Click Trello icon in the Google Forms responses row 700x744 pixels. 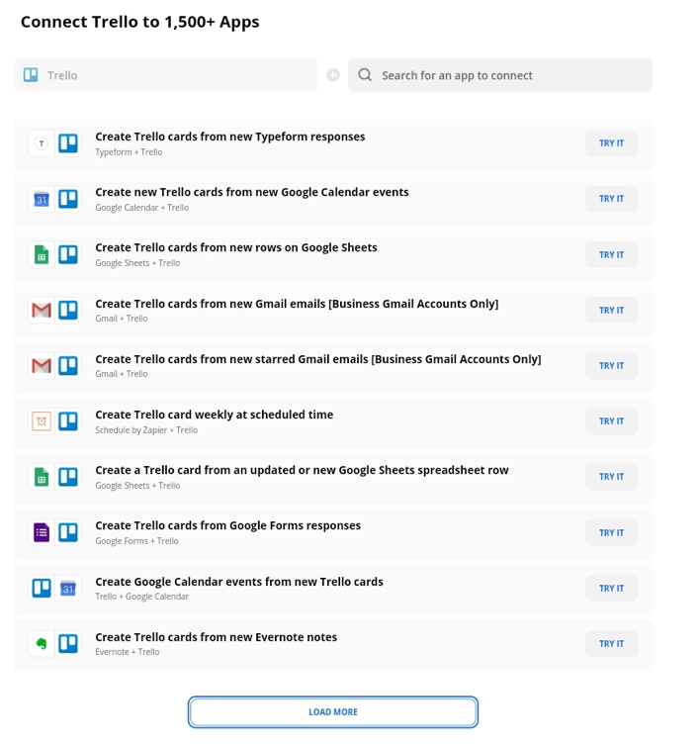(68, 533)
